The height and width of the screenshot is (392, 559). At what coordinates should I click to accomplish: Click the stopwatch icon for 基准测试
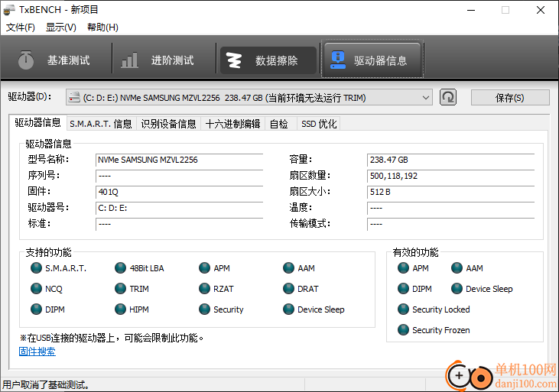[x=26, y=60]
